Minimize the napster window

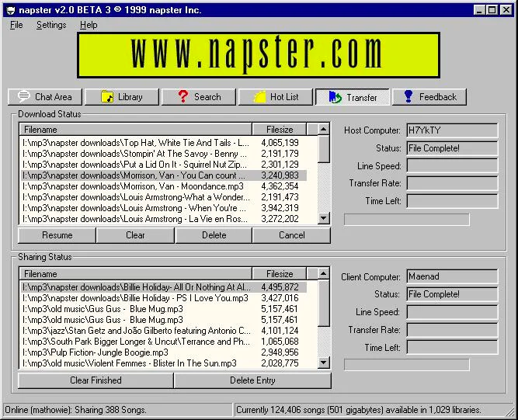point(479,10)
